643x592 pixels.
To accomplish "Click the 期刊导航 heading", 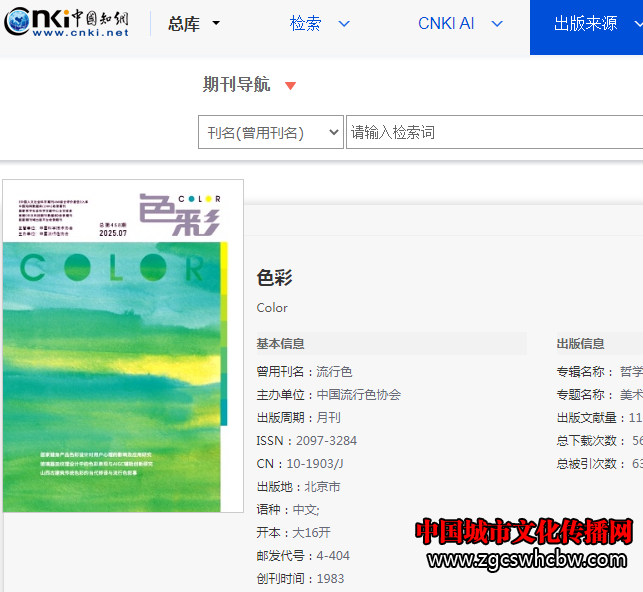I will tap(236, 85).
